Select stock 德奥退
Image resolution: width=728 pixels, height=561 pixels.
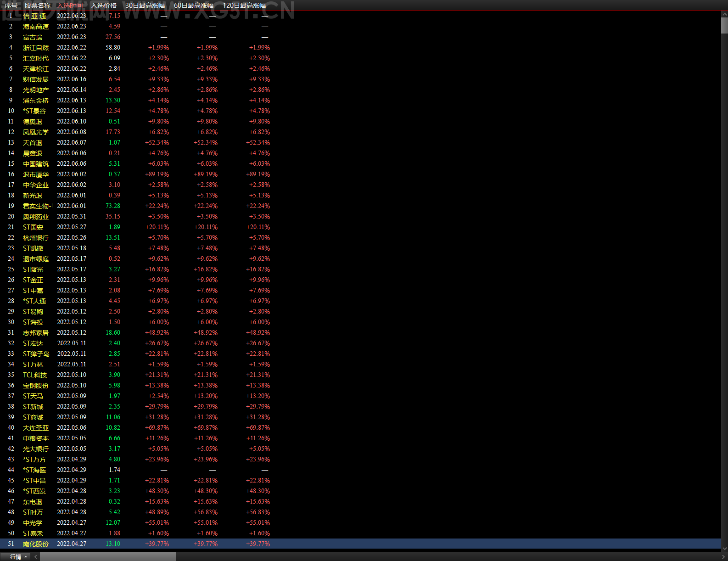[x=33, y=122]
